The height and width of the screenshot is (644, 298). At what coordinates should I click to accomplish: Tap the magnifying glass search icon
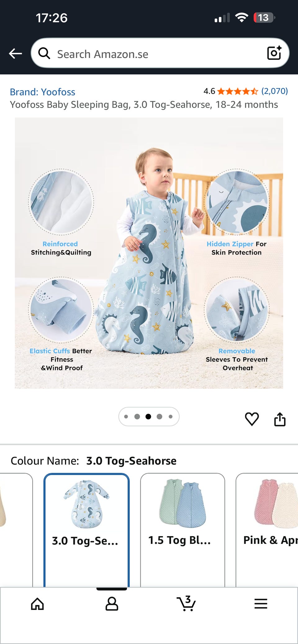(44, 53)
